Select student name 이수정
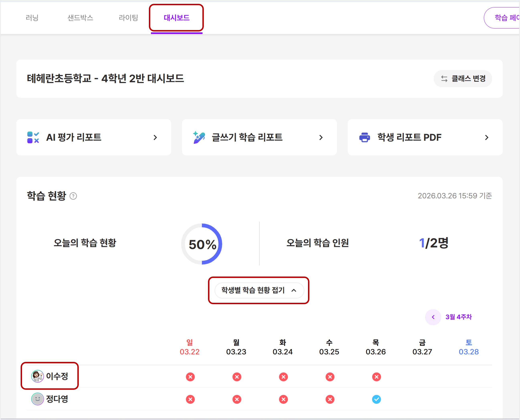This screenshot has width=520, height=420. click(57, 376)
